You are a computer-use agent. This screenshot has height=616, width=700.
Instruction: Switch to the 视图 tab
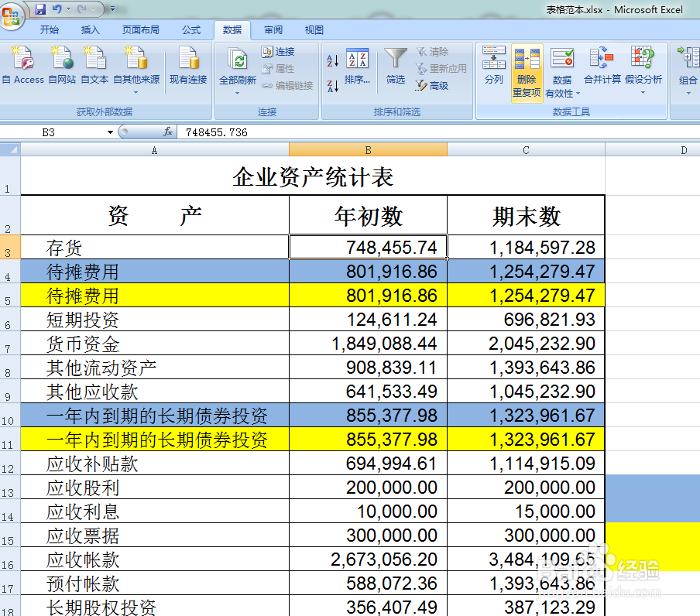314,30
